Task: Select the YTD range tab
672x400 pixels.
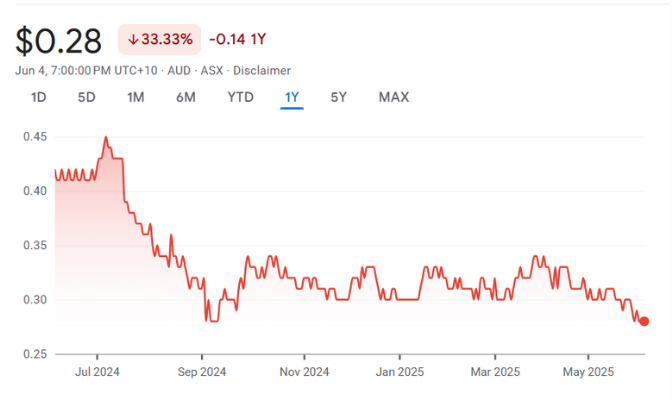Action: tap(240, 97)
